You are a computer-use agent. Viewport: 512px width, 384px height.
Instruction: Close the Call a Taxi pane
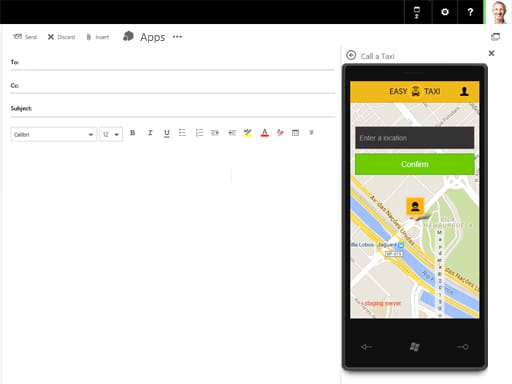coord(491,53)
